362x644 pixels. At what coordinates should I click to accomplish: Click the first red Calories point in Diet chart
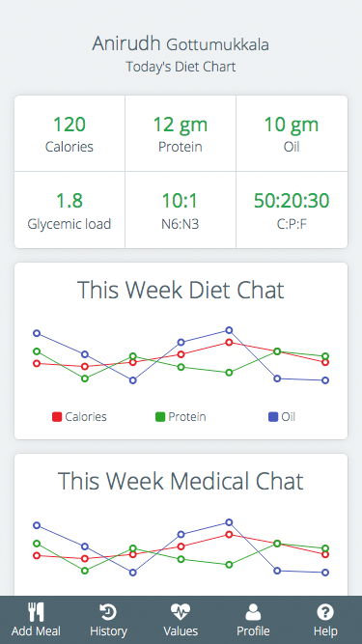[37, 363]
